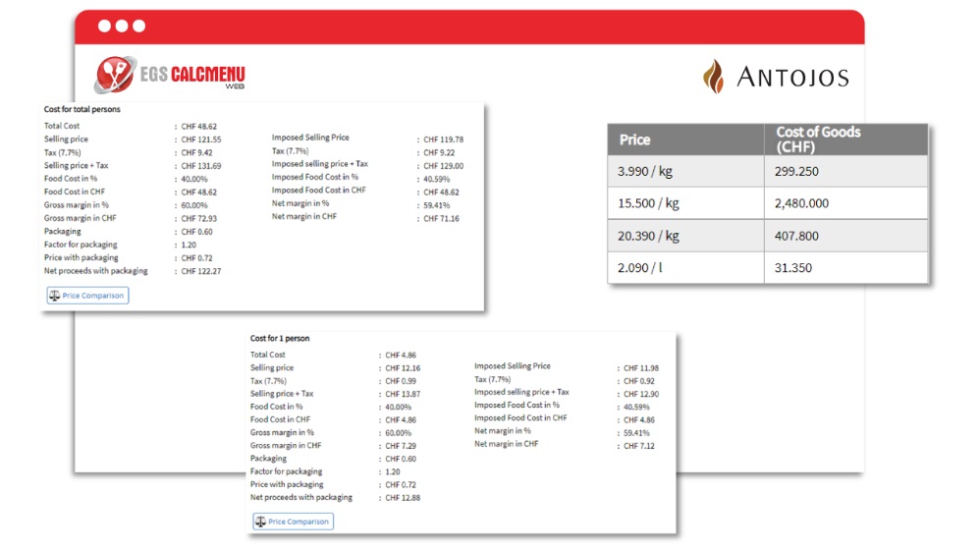Click the 'Cost for 1 person' heading
The width and height of the screenshot is (980, 552).
[x=280, y=338]
